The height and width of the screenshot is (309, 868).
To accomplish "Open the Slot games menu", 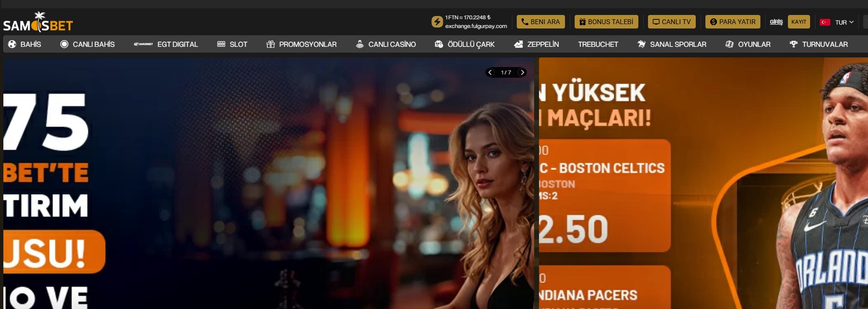I will click(232, 44).
